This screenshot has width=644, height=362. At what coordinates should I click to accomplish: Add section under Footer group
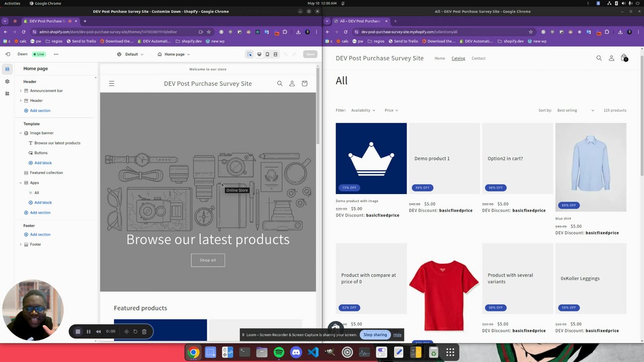[37, 235]
